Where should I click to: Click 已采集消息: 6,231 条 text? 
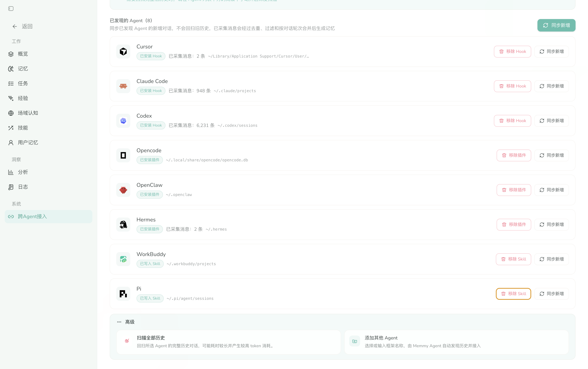tap(192, 125)
